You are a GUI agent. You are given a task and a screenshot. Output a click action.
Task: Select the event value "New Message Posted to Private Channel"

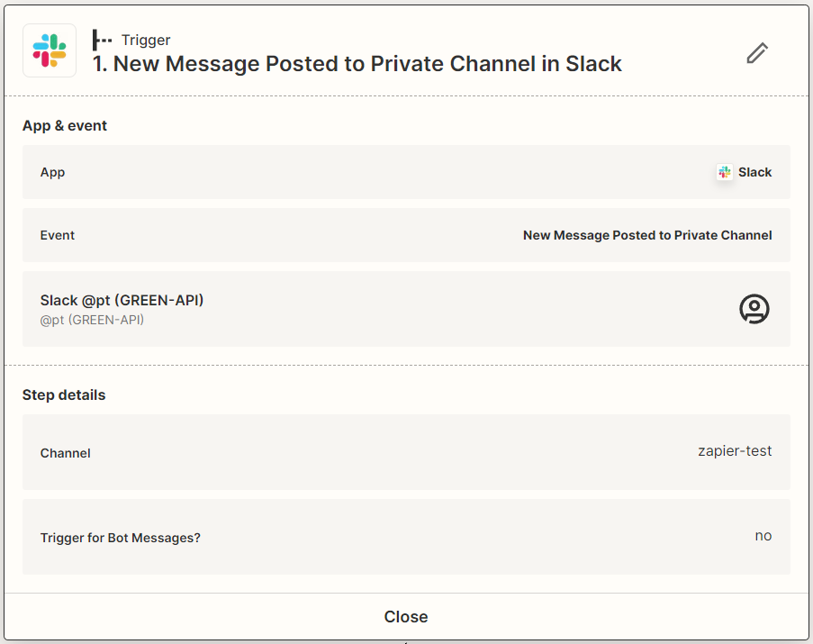(647, 235)
